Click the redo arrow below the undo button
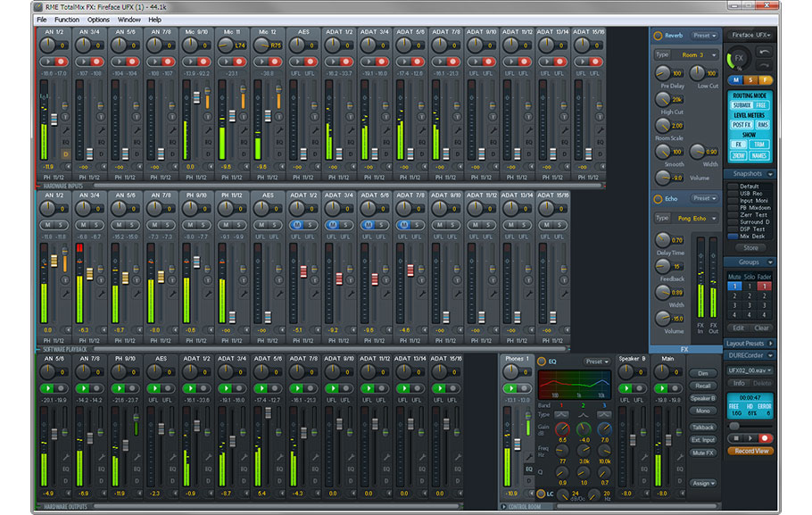 [x=764, y=66]
